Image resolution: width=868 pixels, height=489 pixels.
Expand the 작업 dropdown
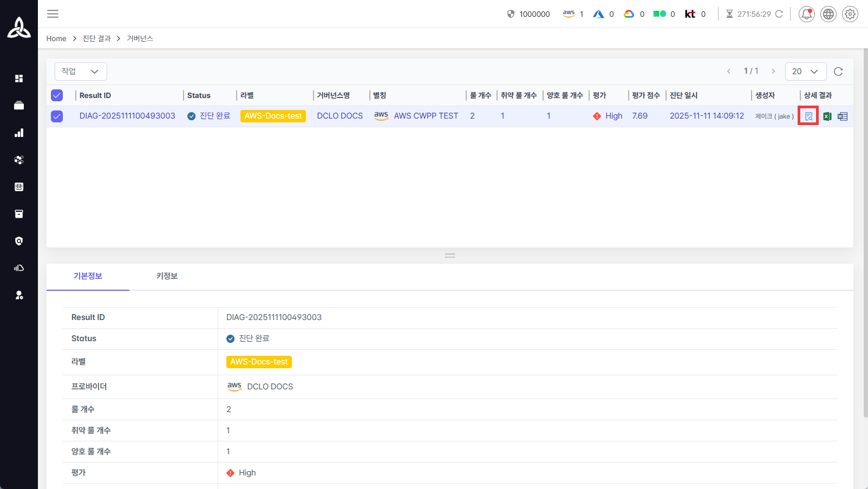click(81, 71)
